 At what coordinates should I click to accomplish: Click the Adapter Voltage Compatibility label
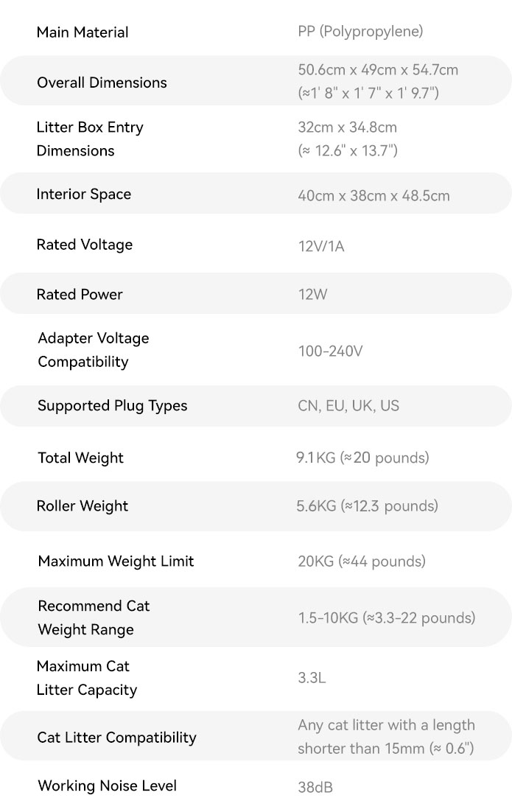click(93, 349)
